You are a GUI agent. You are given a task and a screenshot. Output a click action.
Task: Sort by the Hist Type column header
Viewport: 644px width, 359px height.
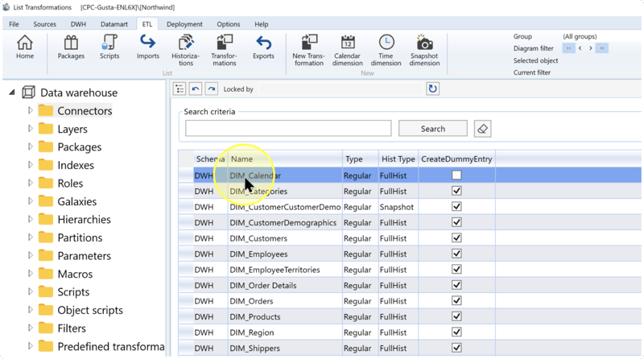pos(398,159)
